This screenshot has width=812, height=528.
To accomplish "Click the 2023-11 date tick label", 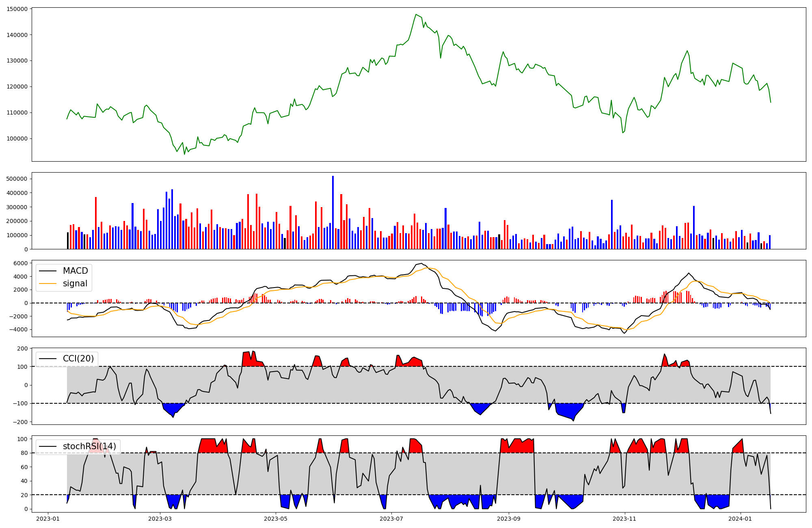I will pos(624,519).
